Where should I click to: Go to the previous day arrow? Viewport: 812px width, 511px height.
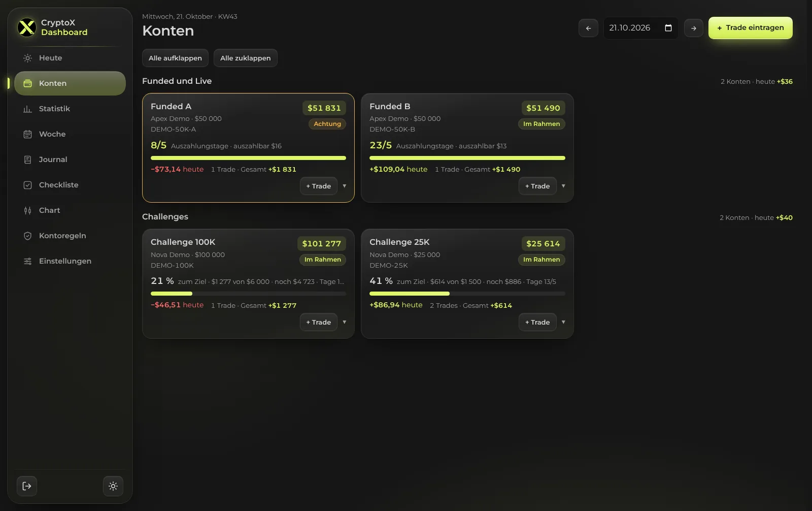pyautogui.click(x=588, y=28)
